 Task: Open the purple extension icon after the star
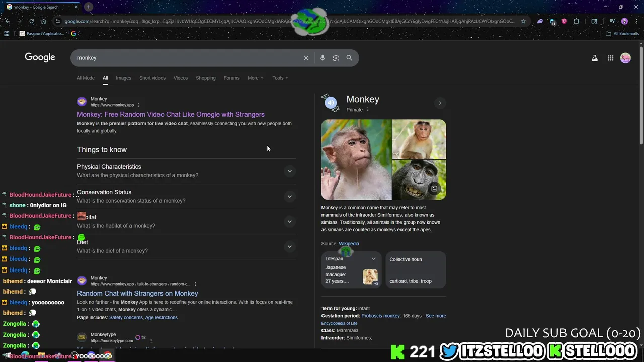click(x=540, y=21)
